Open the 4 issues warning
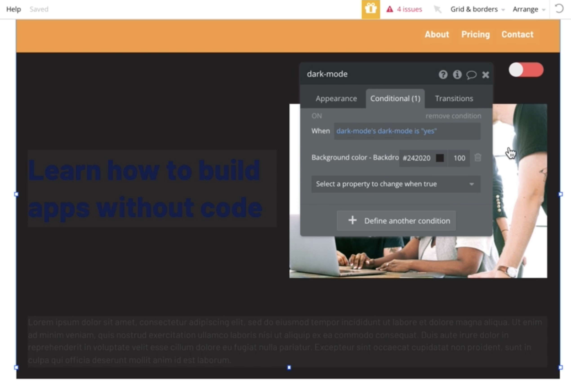Screen dimensions: 571x392 click(404, 9)
